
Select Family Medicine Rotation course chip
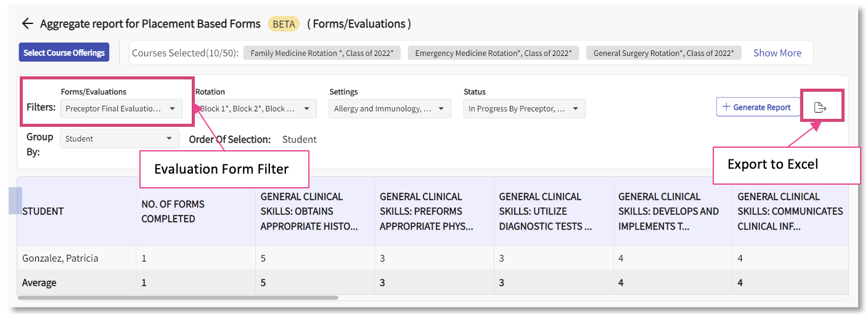click(x=322, y=53)
